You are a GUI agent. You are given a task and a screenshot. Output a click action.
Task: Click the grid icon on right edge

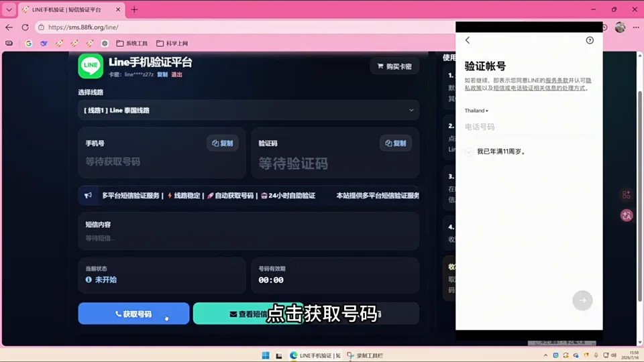[627, 194]
